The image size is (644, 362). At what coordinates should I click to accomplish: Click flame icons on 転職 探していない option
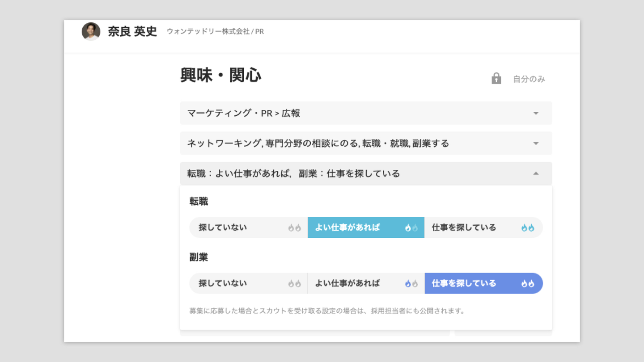[294, 228]
